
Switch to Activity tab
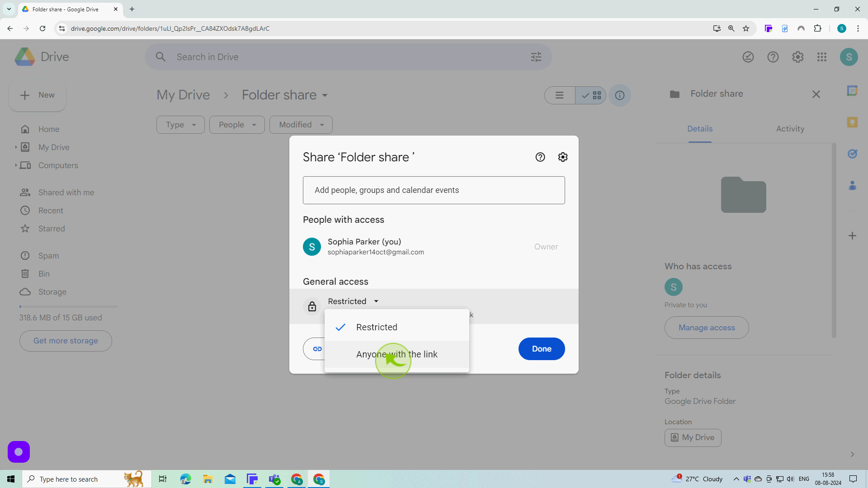click(790, 129)
